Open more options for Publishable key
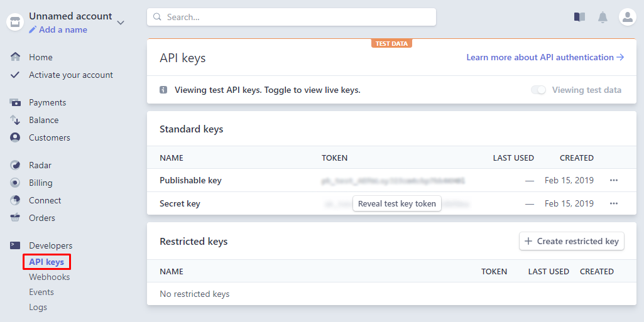Image resolution: width=644 pixels, height=322 pixels. (614, 180)
